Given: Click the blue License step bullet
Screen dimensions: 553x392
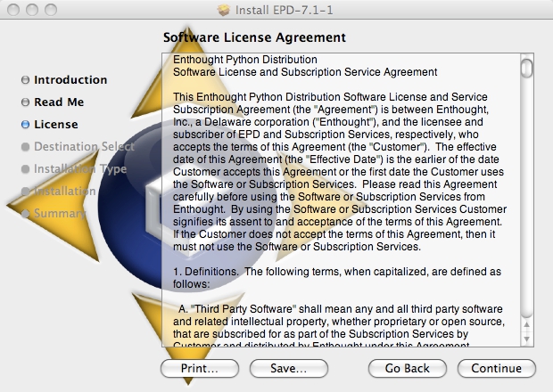Looking at the screenshot, I should pos(25,125).
